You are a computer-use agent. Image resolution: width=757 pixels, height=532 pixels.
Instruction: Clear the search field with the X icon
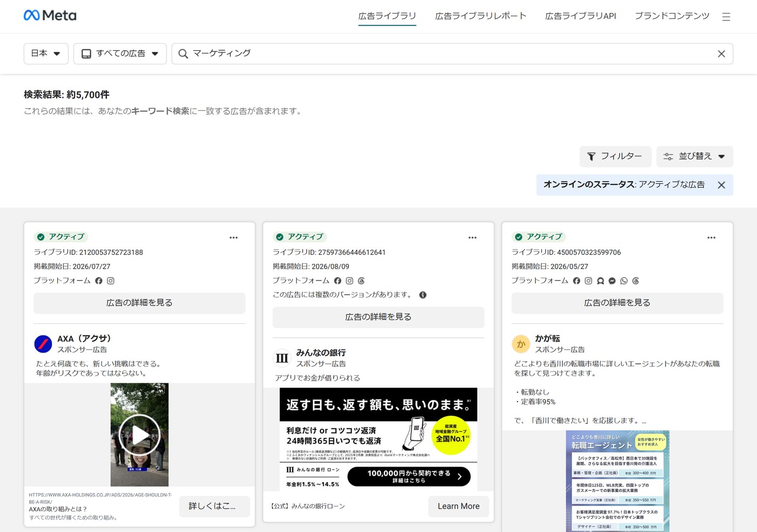click(721, 54)
